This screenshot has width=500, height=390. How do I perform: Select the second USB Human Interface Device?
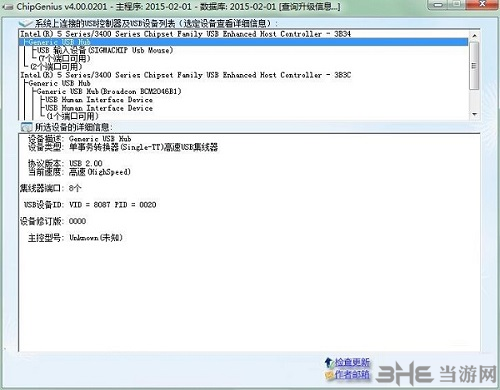pyautogui.click(x=99, y=108)
